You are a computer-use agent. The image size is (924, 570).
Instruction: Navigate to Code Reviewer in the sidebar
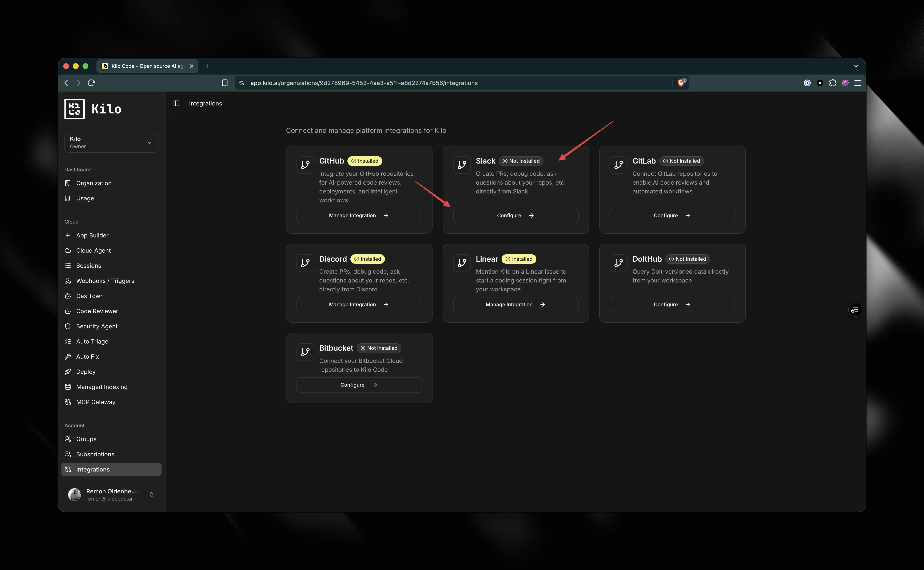(x=111, y=311)
